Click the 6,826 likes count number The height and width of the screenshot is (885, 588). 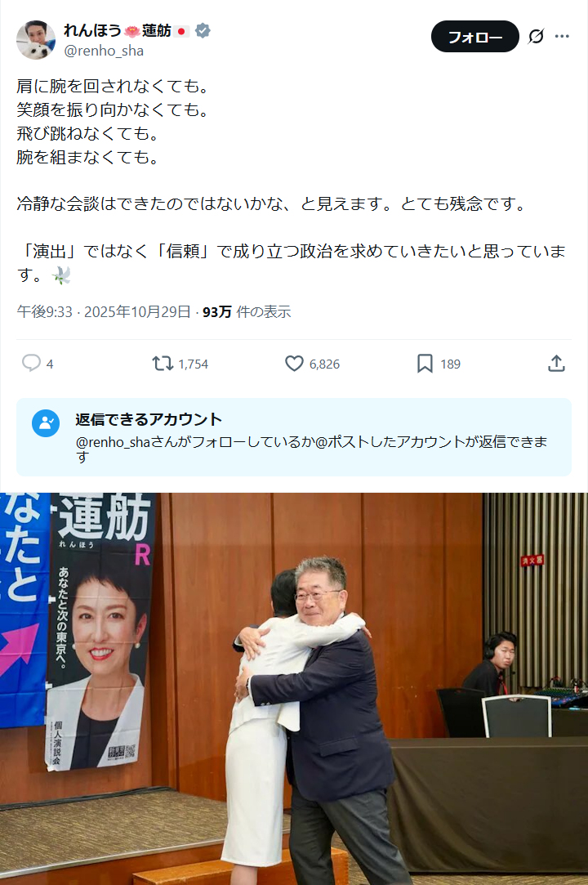pyautogui.click(x=324, y=364)
